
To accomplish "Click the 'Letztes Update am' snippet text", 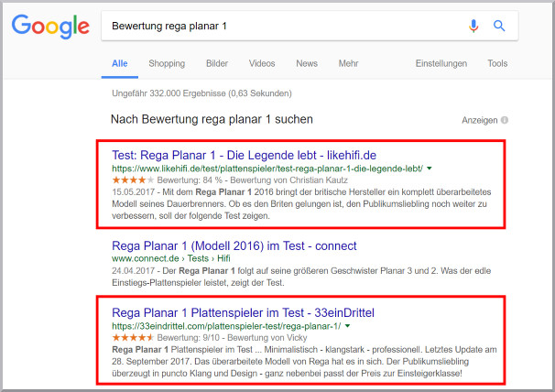I will tap(461, 350).
